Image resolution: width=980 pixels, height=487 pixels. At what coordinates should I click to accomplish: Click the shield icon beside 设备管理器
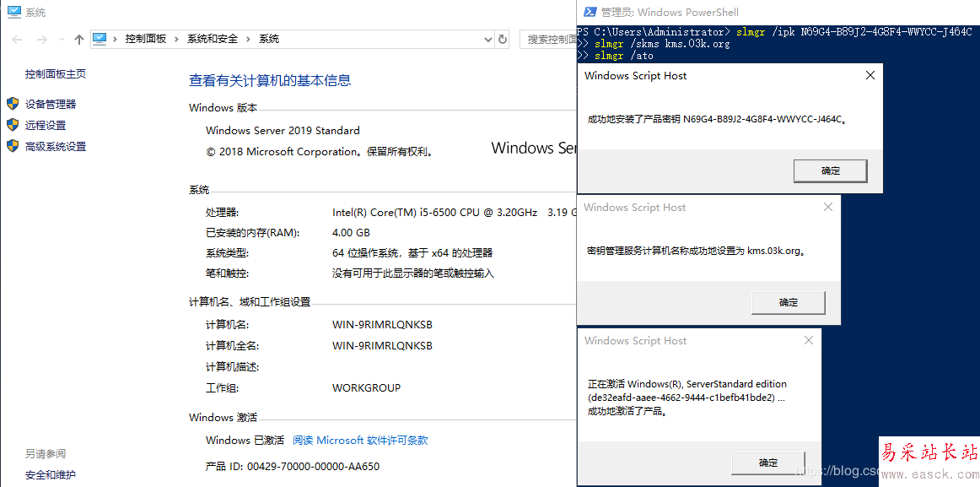point(13,104)
